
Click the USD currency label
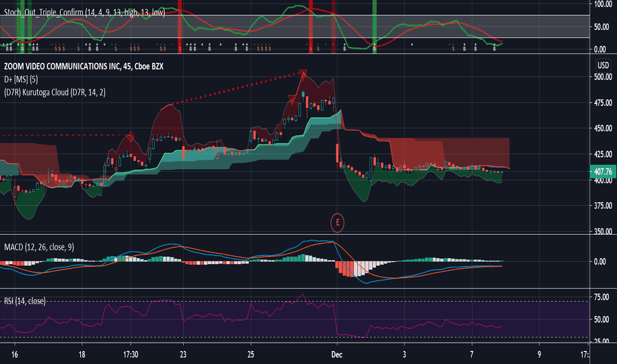(x=603, y=66)
